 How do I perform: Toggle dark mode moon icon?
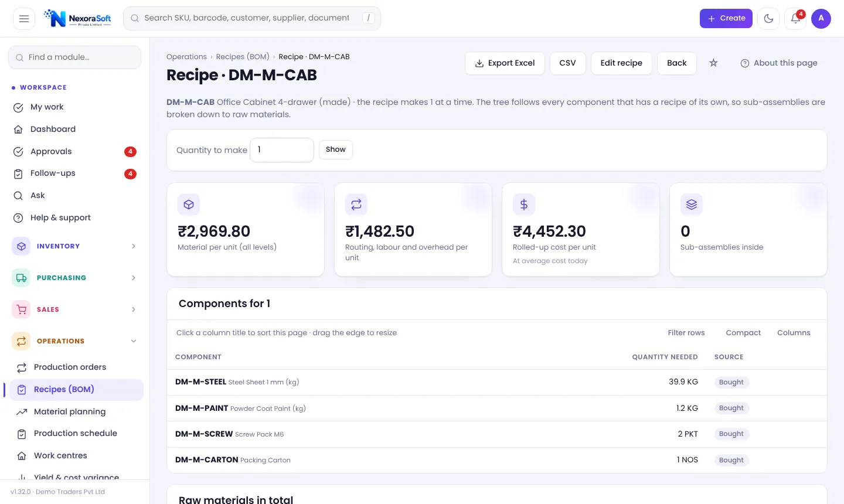(x=768, y=19)
